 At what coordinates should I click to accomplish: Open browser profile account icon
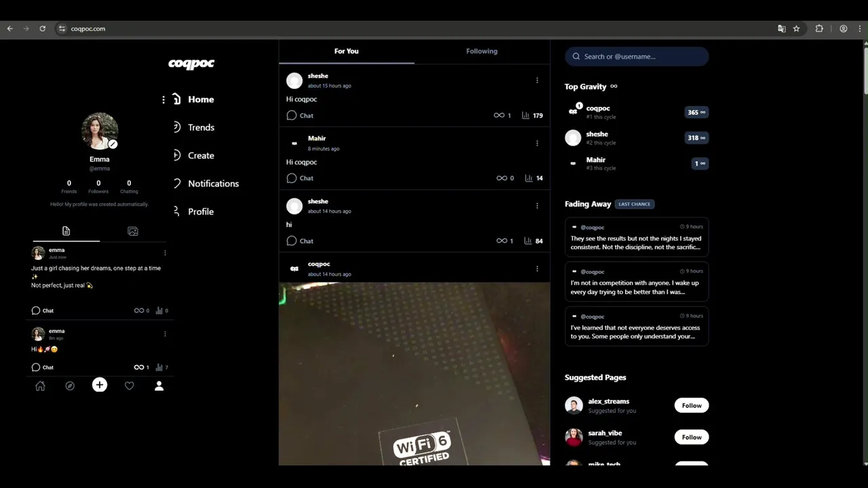[843, 28]
